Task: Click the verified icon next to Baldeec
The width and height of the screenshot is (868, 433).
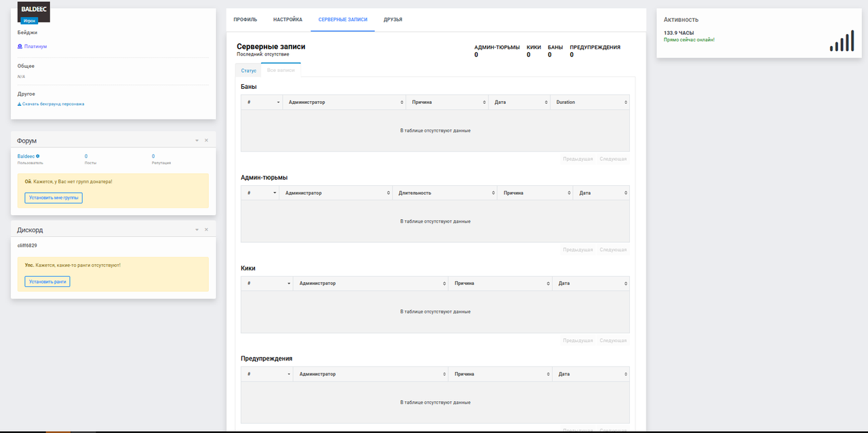Action: [38, 156]
